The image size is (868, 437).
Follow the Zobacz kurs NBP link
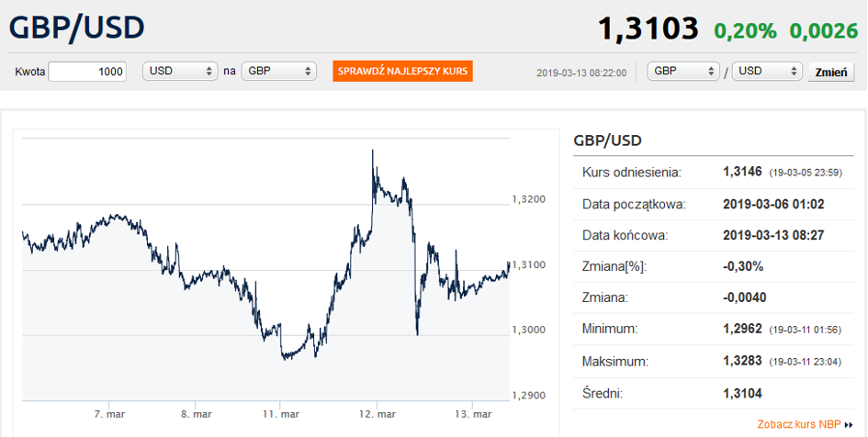point(799,425)
